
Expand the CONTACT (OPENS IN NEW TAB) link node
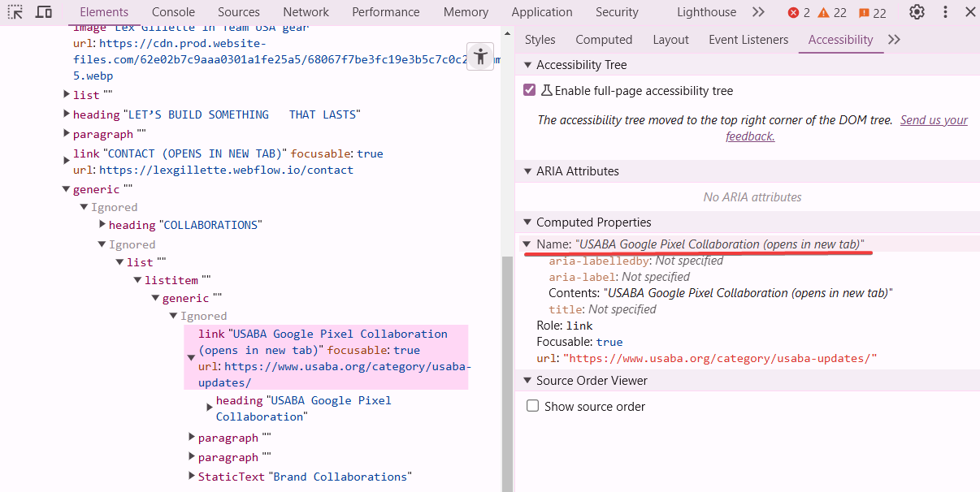67,162
